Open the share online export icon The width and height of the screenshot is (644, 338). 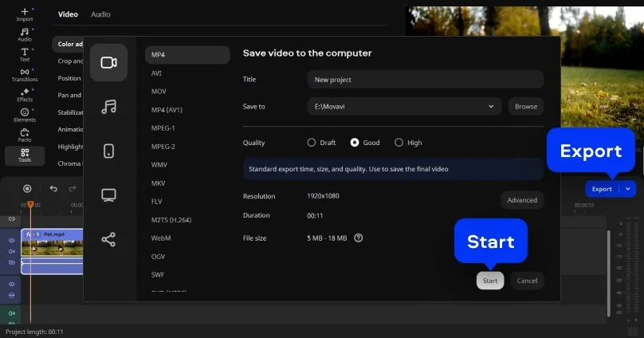click(x=108, y=239)
